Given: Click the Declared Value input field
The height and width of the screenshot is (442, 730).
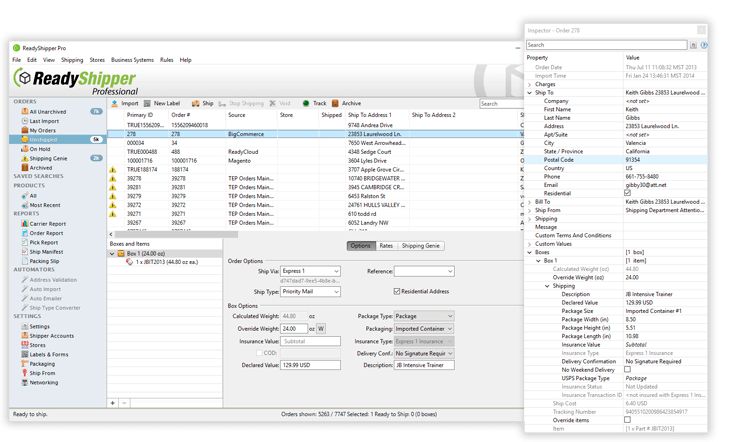Looking at the screenshot, I should point(311,365).
